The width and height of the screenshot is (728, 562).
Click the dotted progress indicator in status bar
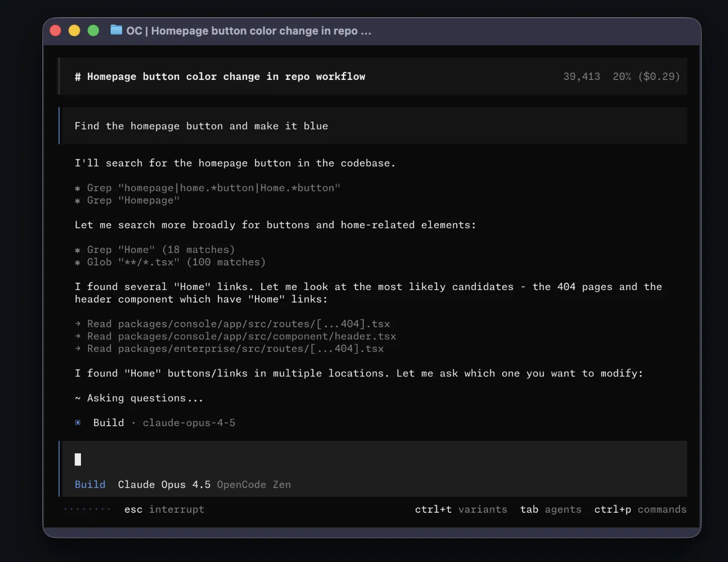pos(87,509)
